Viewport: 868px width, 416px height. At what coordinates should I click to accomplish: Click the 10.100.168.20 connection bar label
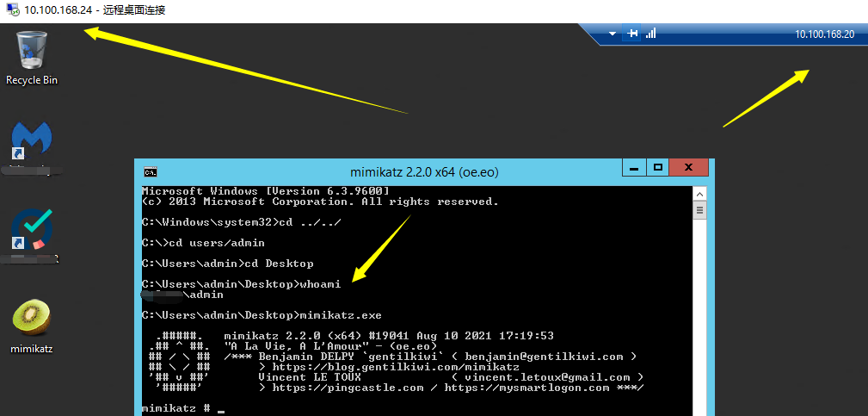825,34
